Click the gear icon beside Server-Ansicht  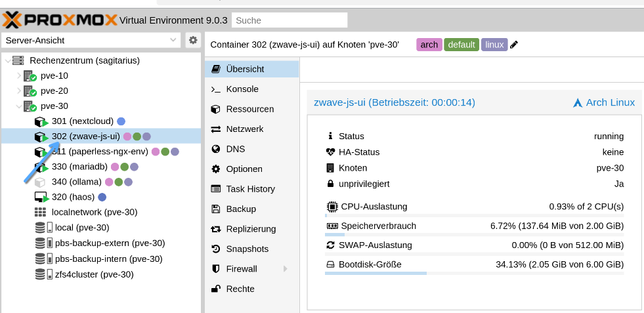point(193,40)
